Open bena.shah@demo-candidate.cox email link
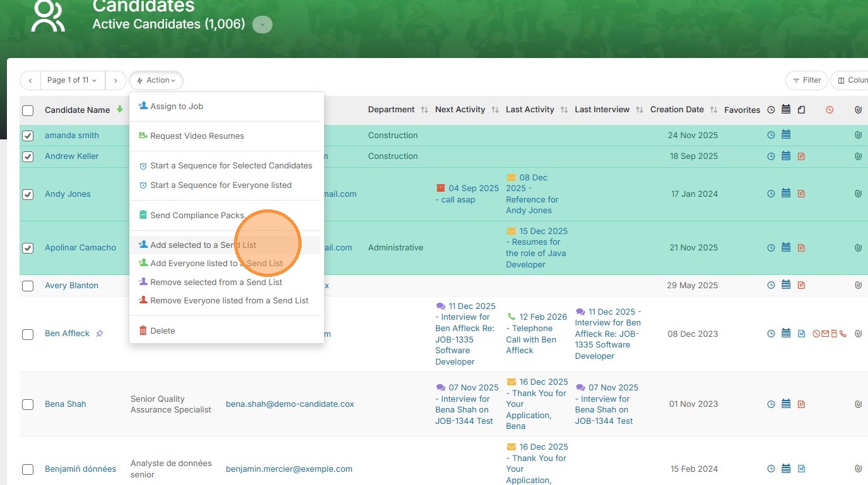Image resolution: width=868 pixels, height=485 pixels. pyautogui.click(x=290, y=404)
